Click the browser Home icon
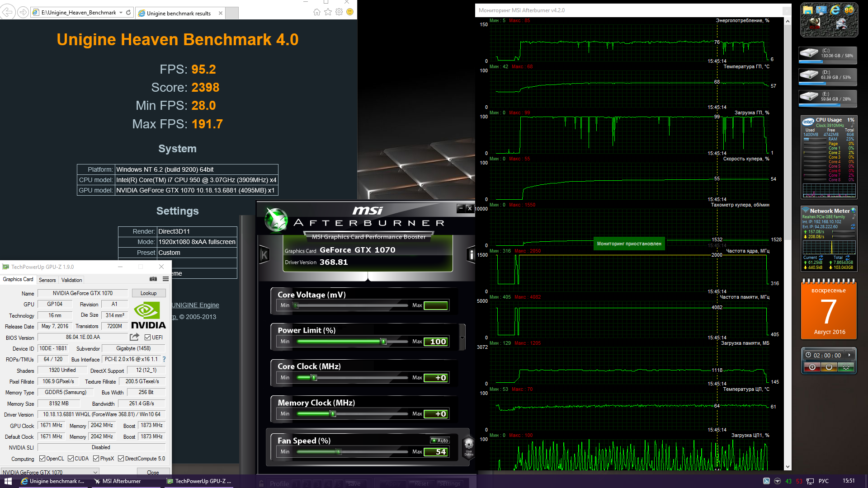868x488 pixels. click(317, 12)
